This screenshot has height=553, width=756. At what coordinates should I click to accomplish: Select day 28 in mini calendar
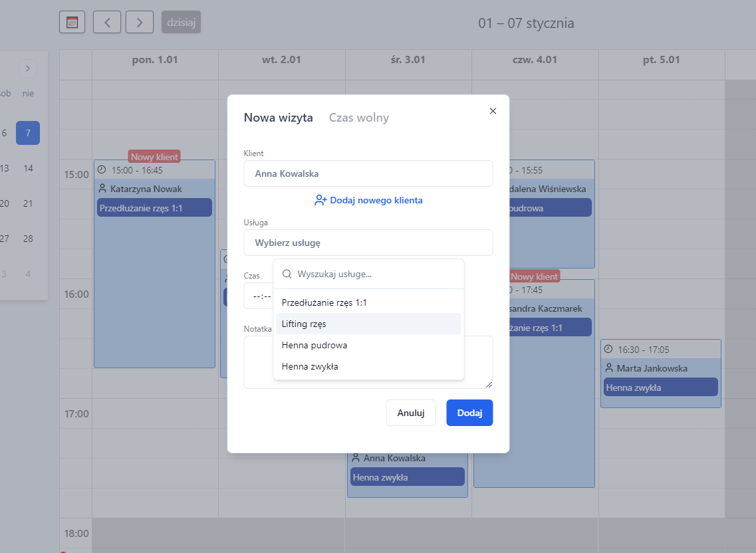point(28,239)
